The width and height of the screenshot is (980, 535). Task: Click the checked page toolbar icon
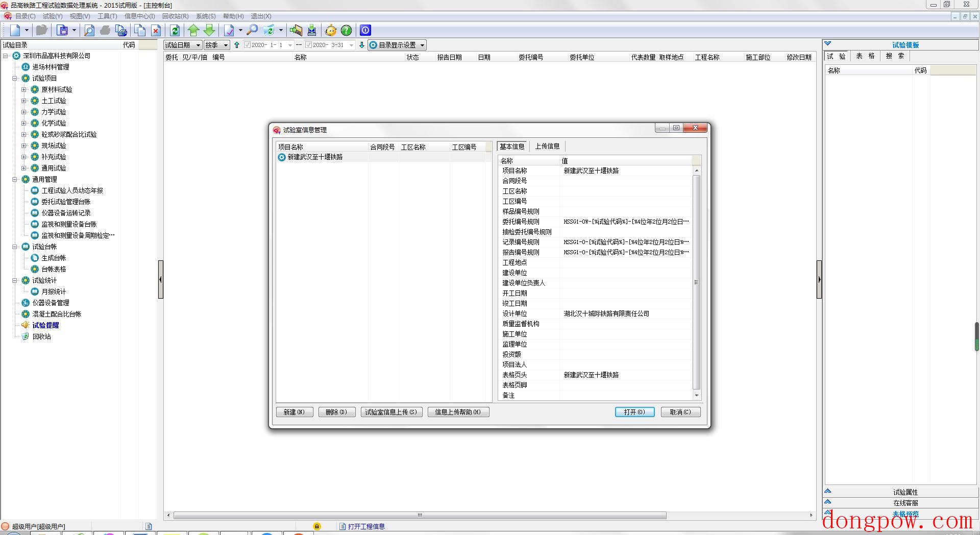[229, 31]
